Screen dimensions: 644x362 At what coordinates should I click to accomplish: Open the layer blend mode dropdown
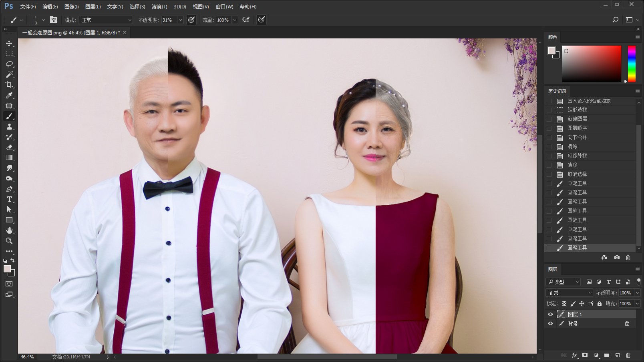click(x=569, y=293)
